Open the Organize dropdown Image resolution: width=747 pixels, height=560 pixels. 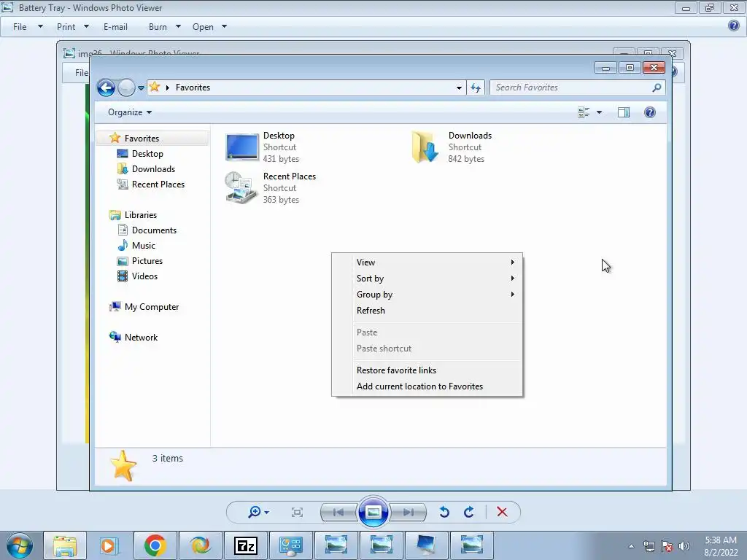(x=130, y=112)
